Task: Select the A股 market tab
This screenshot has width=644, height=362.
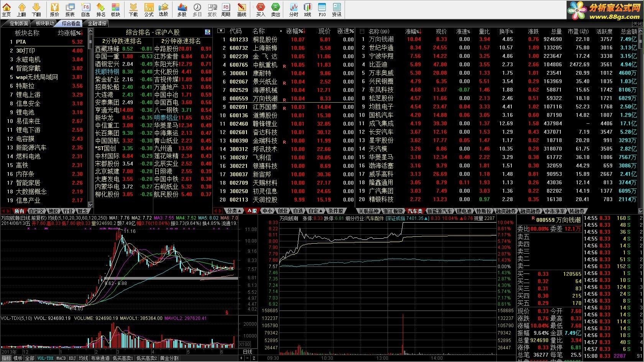Action: pos(252,211)
